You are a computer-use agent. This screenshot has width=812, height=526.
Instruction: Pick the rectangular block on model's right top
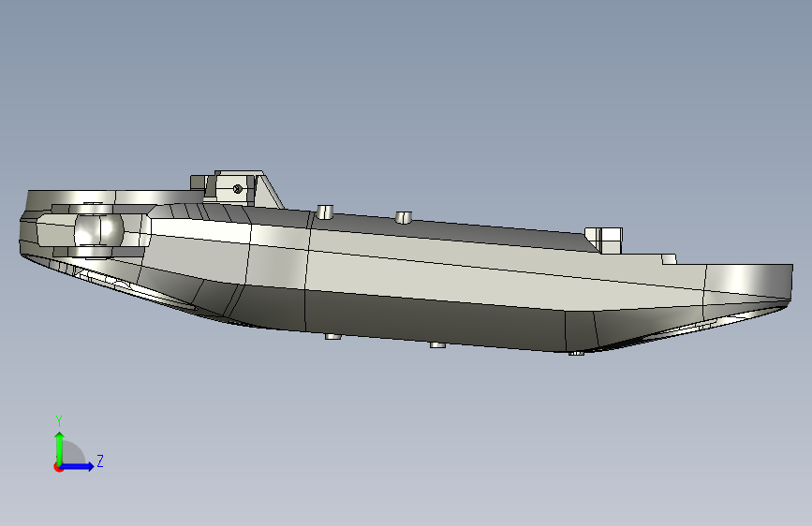click(604, 240)
